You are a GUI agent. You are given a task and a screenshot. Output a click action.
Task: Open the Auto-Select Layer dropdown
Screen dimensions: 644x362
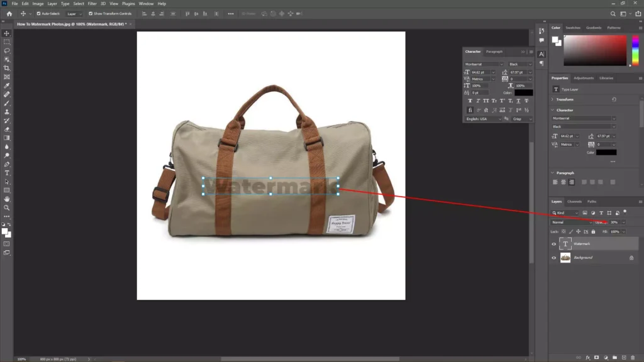point(74,14)
